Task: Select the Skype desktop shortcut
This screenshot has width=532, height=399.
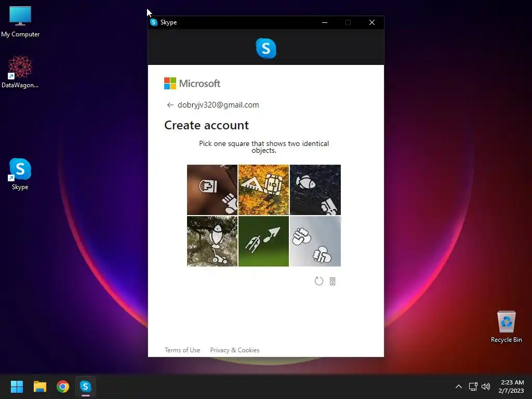Action: click(20, 174)
